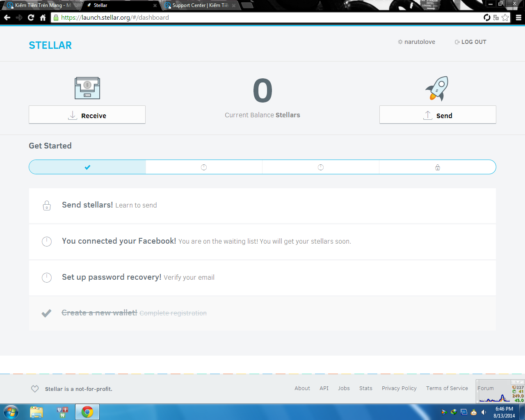Open a new browser tab

click(x=247, y=5)
